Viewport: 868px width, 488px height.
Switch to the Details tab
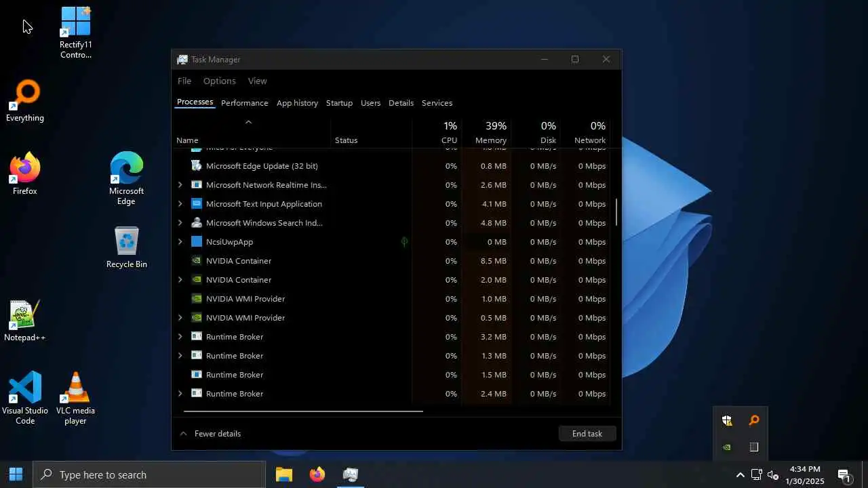[401, 103]
